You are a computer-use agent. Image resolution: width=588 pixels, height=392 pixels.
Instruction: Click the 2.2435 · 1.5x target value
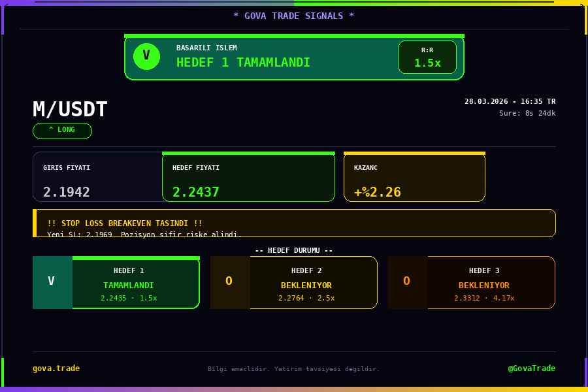(x=129, y=298)
